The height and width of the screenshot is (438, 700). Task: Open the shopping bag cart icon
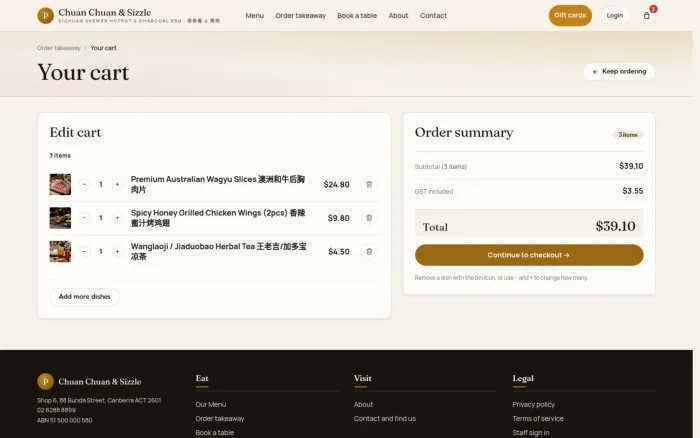pyautogui.click(x=646, y=16)
